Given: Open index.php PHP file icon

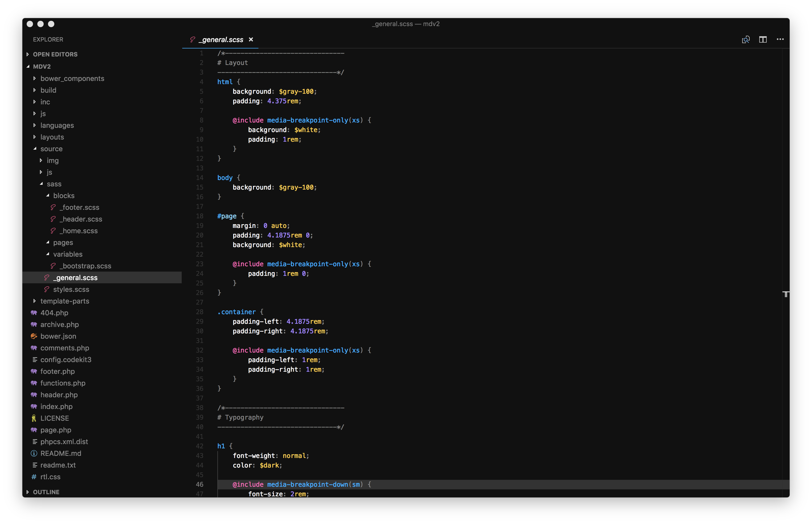Looking at the screenshot, I should [34, 407].
